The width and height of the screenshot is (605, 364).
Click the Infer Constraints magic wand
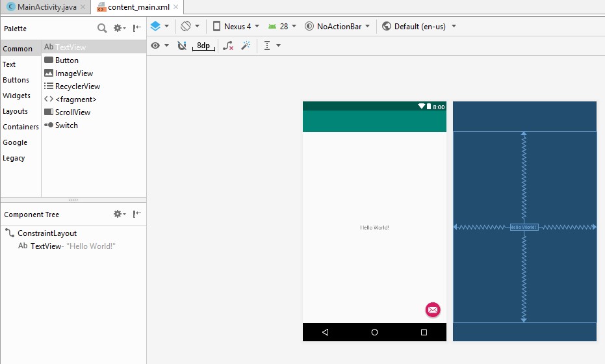point(246,45)
